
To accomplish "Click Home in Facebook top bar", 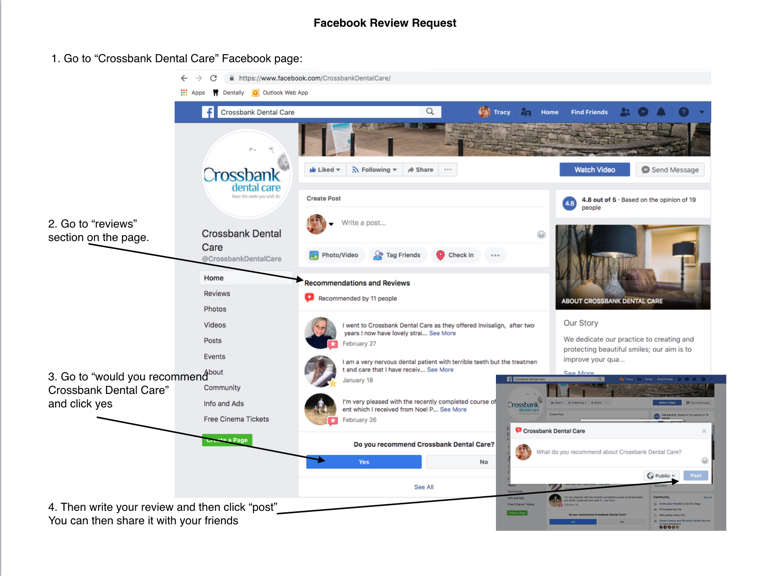I will (550, 112).
